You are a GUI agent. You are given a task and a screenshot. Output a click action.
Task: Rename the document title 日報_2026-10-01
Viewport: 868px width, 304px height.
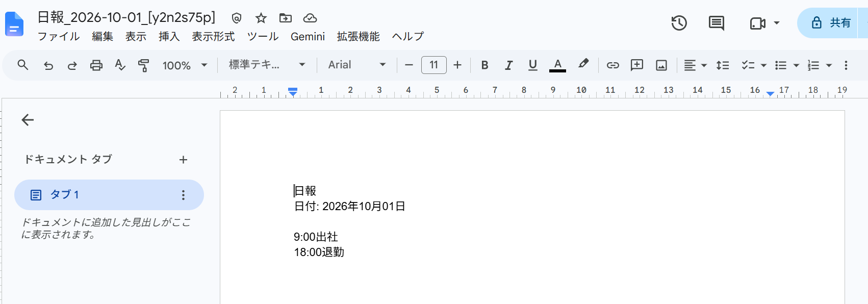(x=126, y=17)
